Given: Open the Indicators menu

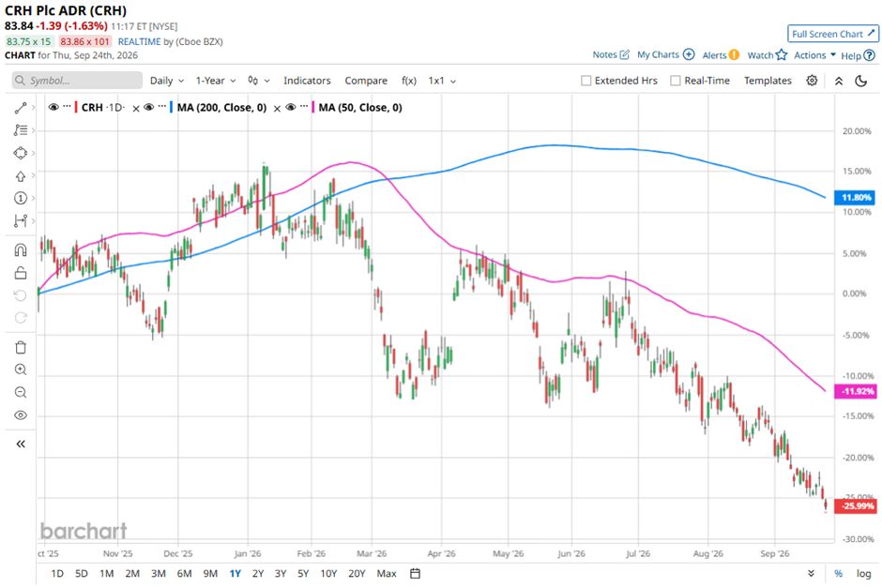Looking at the screenshot, I should tap(307, 81).
